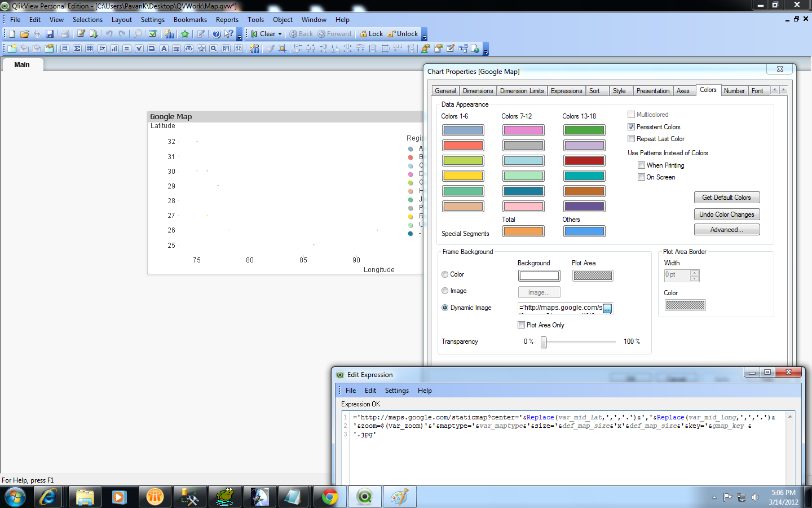
Task: Click the Get Default Colors button
Action: (x=726, y=198)
